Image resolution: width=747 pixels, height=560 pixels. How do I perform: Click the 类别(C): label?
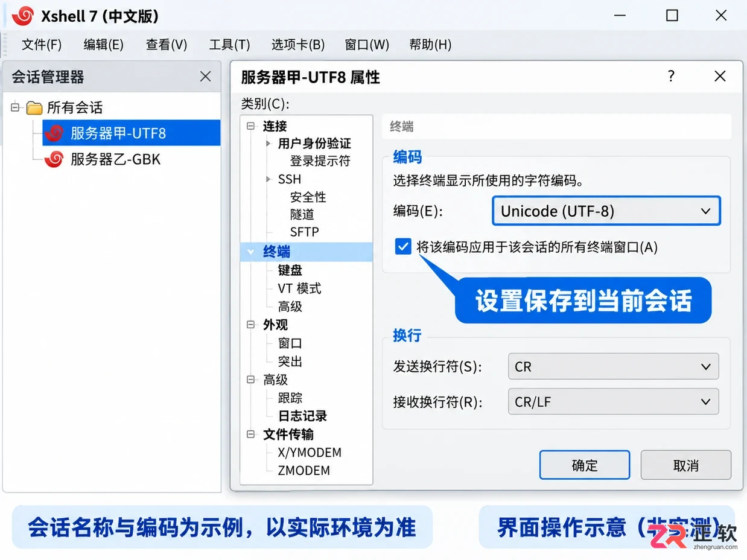click(x=265, y=104)
